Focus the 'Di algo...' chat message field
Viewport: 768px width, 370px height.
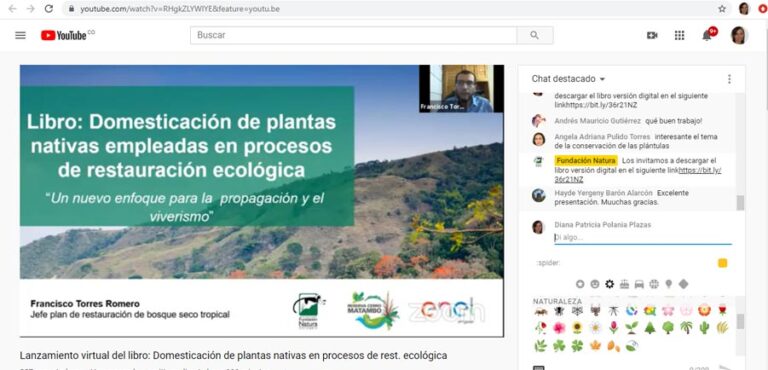click(643, 238)
